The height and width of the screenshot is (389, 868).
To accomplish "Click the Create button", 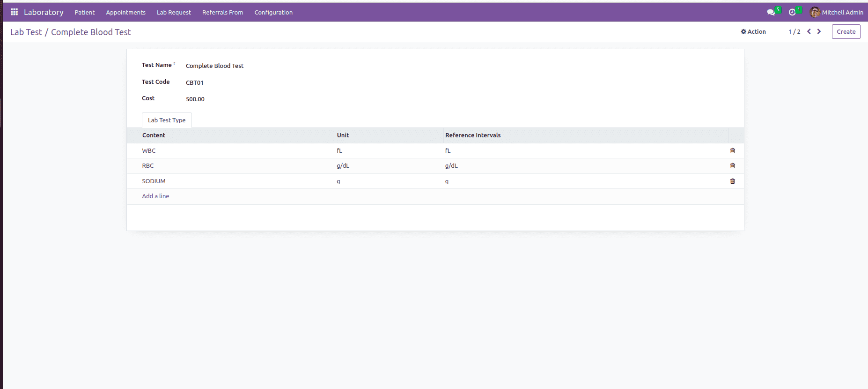I will tap(846, 32).
